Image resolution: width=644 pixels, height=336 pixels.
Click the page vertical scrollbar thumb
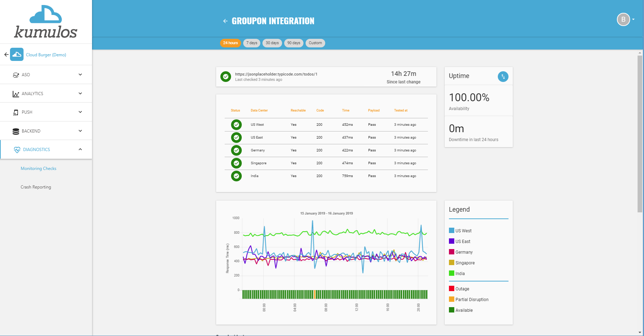[640, 134]
